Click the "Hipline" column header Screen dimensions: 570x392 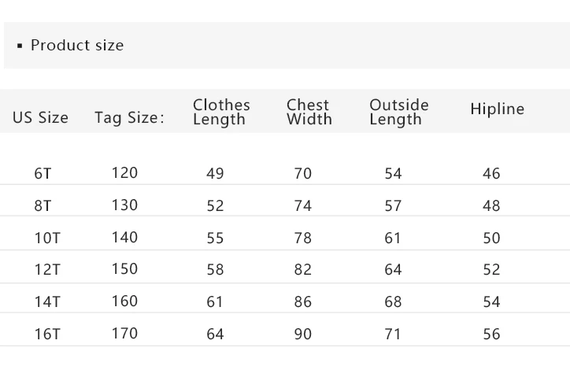tap(497, 109)
